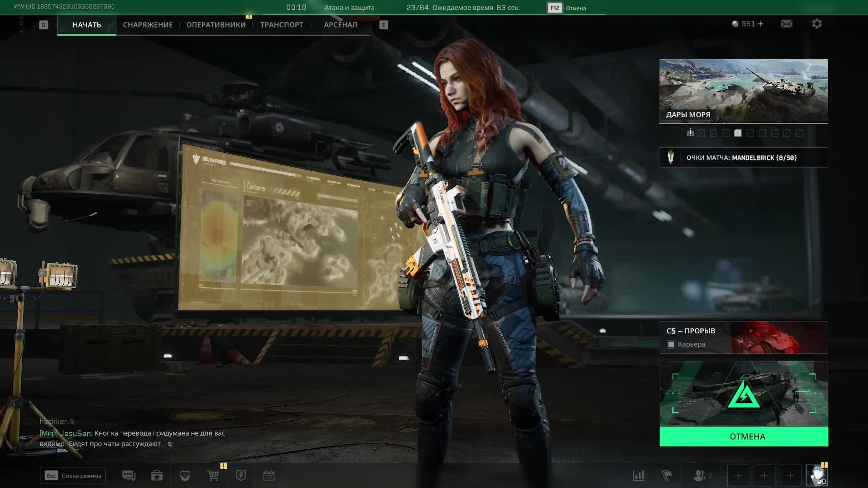Open the events calendar icon
868x488 pixels.
click(x=269, y=475)
